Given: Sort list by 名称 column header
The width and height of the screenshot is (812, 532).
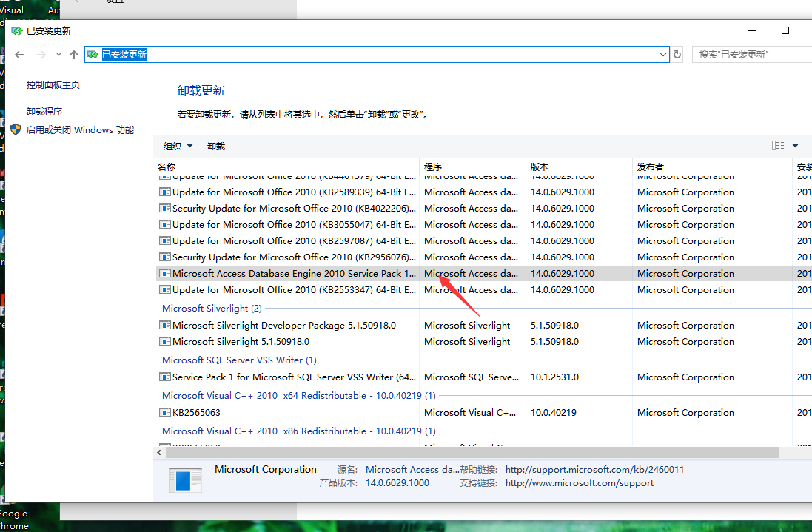Looking at the screenshot, I should pos(167,167).
